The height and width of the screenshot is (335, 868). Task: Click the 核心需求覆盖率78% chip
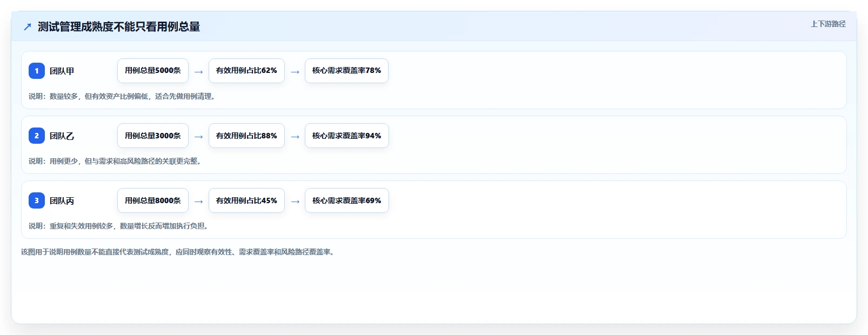pyautogui.click(x=346, y=71)
